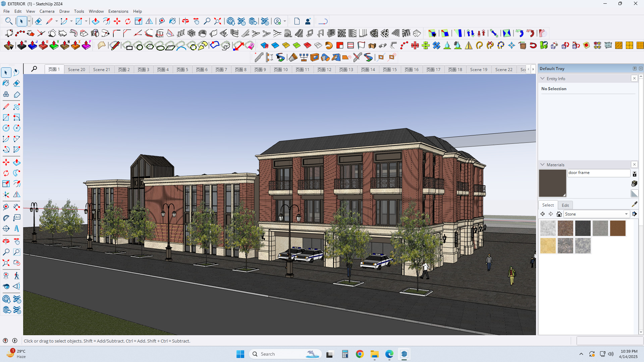Select the Polygon tool in left toolbar
The width and height of the screenshot is (644, 362).
tap(16, 128)
